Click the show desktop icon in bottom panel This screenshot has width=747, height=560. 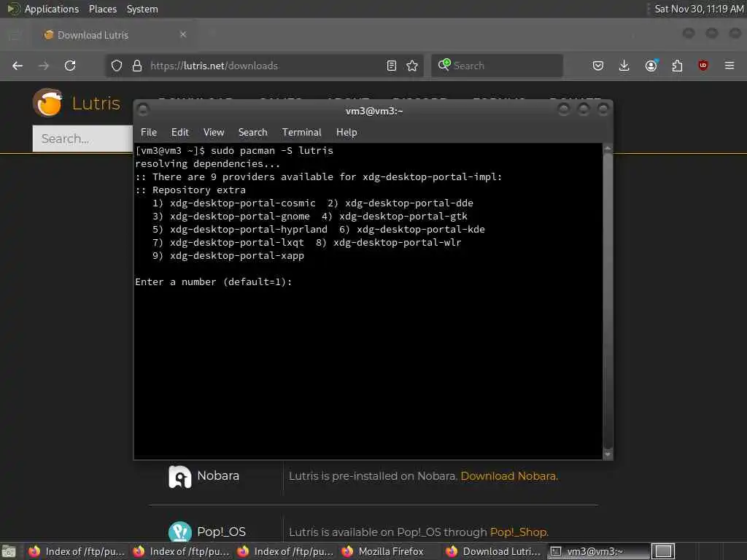[9, 551]
